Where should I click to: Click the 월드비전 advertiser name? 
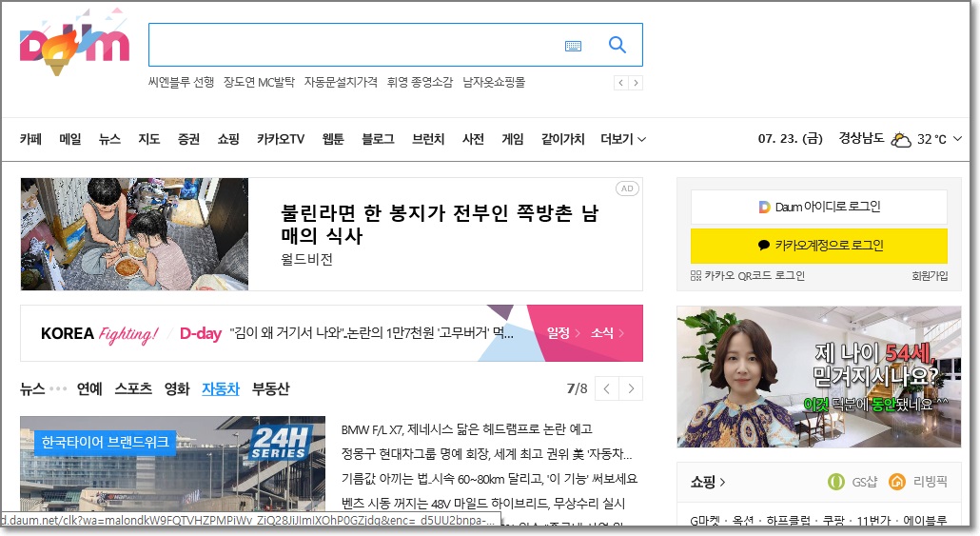[307, 260]
